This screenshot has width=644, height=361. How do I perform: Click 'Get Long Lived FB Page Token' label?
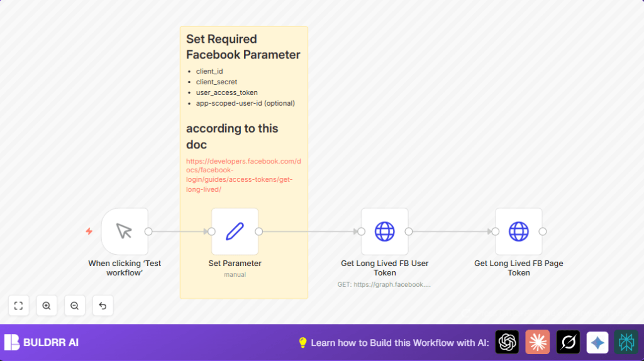519,268
